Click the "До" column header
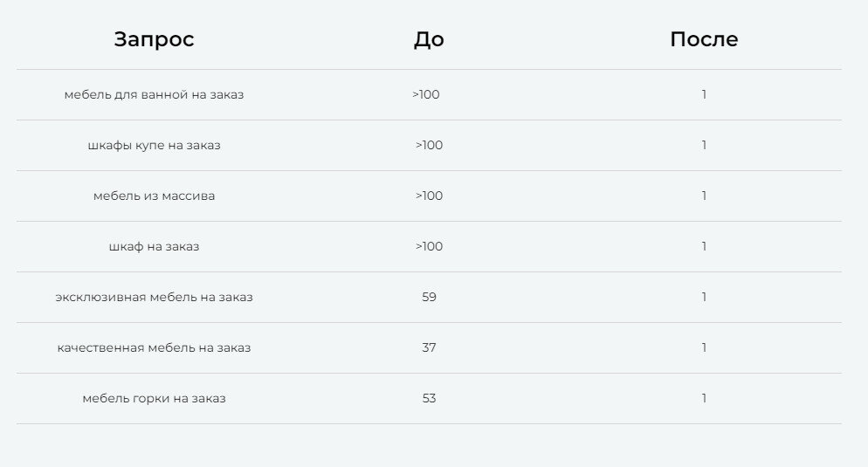Viewport: 868px width, 467px height. pyautogui.click(x=429, y=39)
